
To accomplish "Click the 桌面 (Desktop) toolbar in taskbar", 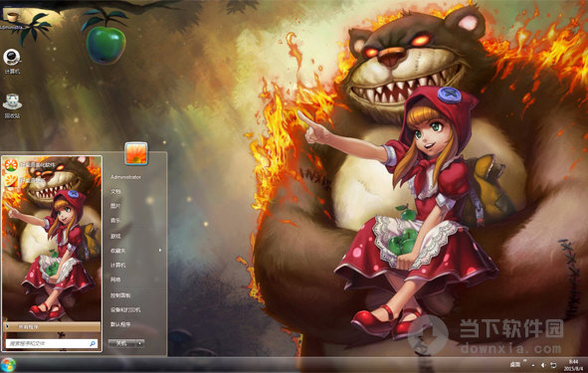I will [x=515, y=364].
